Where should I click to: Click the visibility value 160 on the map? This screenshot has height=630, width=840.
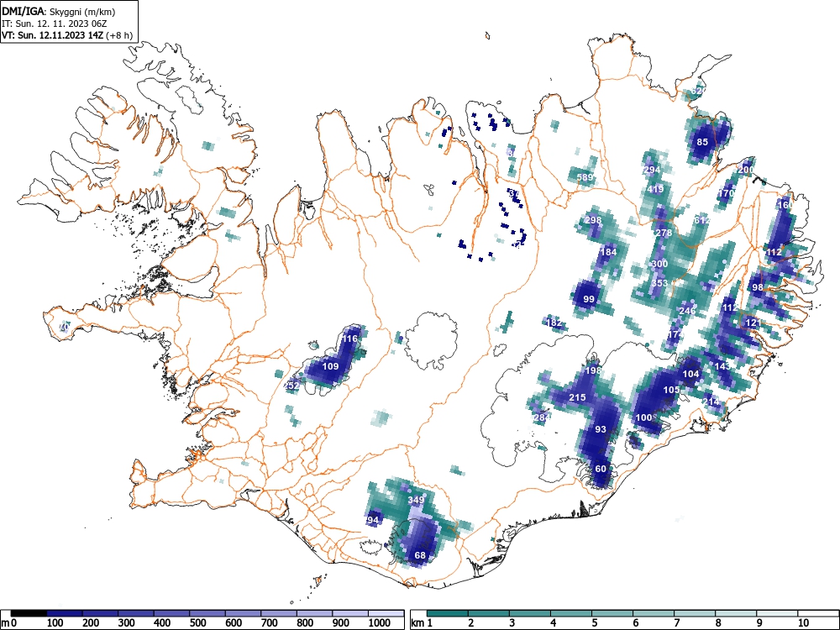[785, 205]
